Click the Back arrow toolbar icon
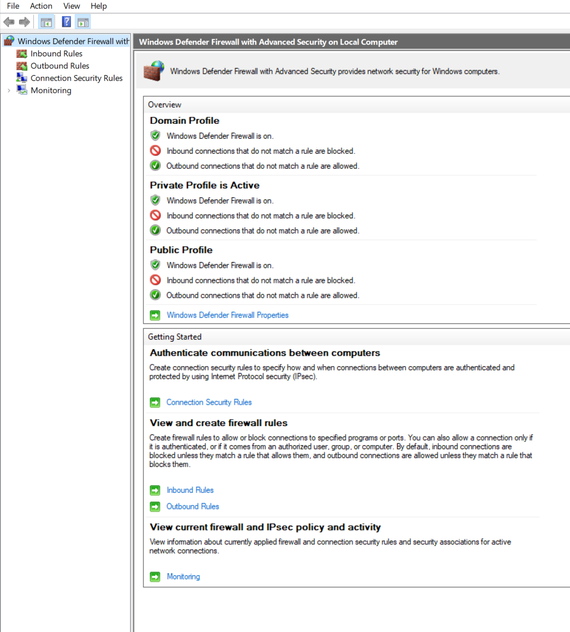Screen dimensions: 570x632 [9, 22]
